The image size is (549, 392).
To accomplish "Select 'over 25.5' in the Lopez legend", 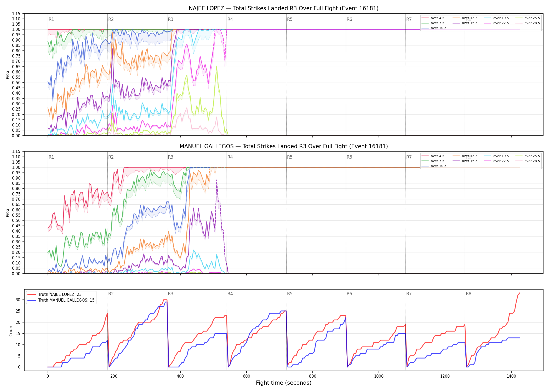I will 527,18.
